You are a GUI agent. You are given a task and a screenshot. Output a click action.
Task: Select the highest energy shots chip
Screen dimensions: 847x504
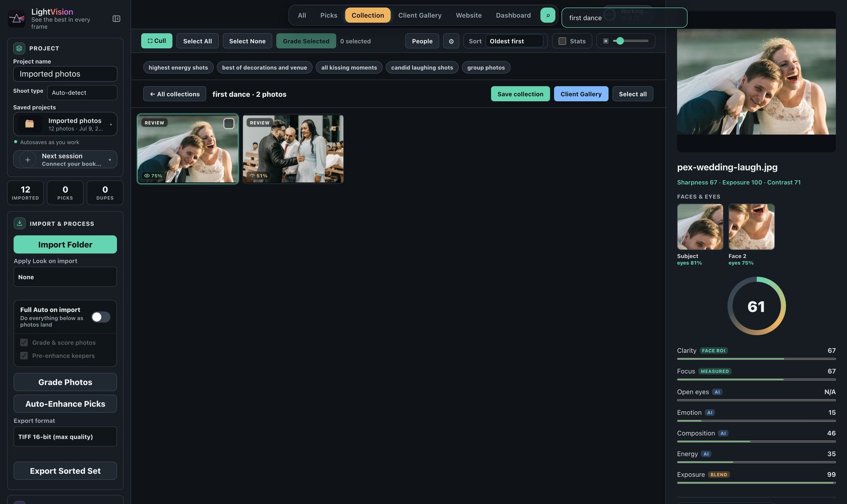tap(178, 68)
